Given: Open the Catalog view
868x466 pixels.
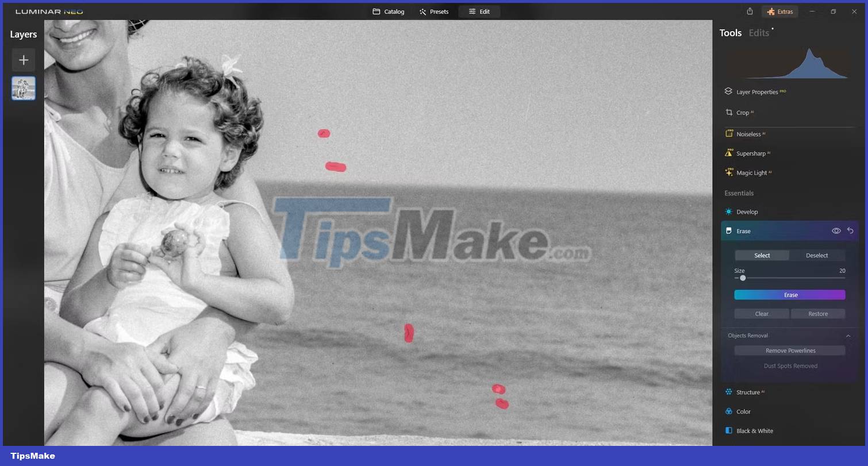Looking at the screenshot, I should (388, 11).
